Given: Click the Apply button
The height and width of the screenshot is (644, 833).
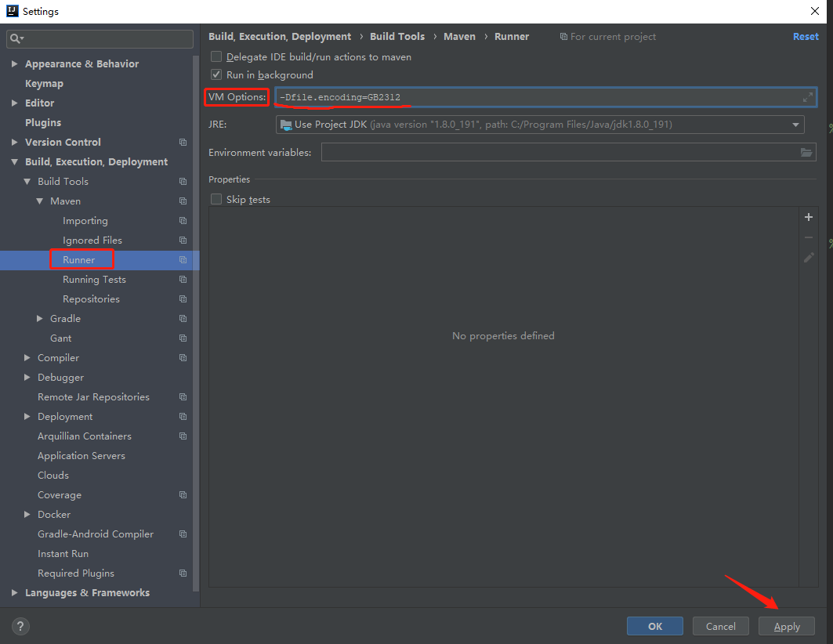Looking at the screenshot, I should click(787, 626).
